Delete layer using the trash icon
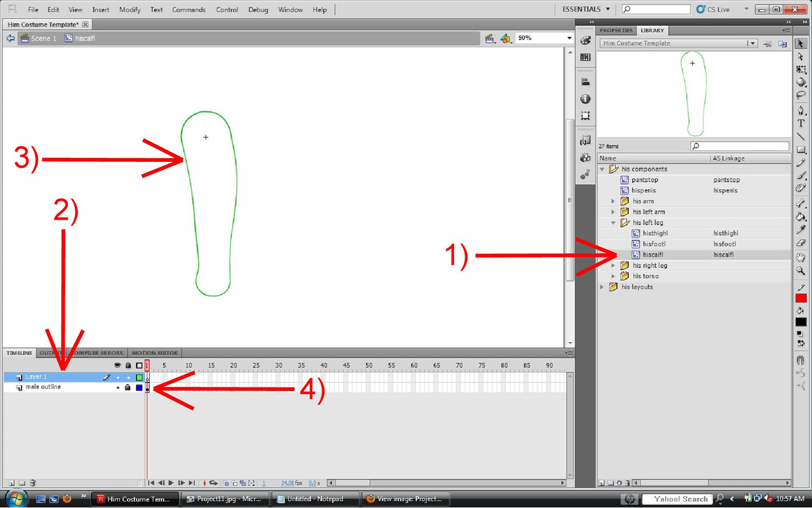Screen dimensions: 812x508 tap(33, 483)
